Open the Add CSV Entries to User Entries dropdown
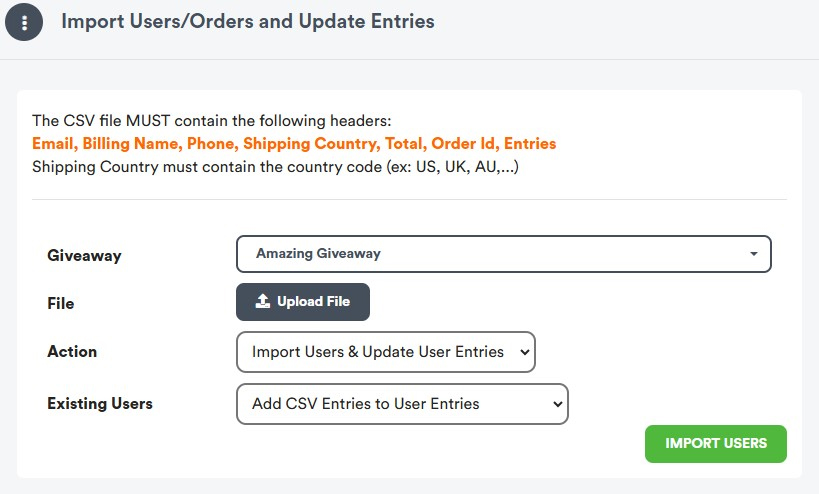 click(401, 404)
